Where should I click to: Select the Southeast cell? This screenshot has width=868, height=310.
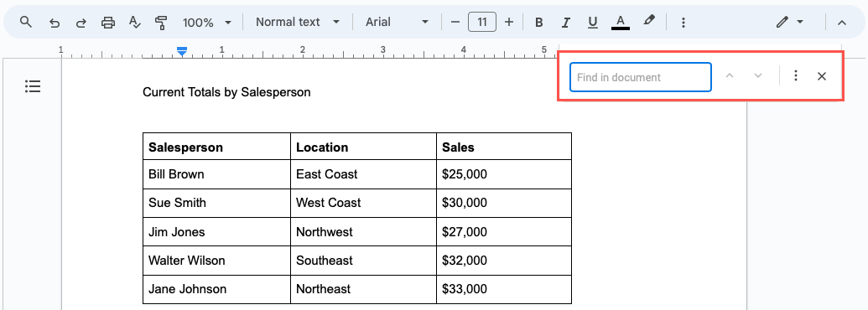363,261
